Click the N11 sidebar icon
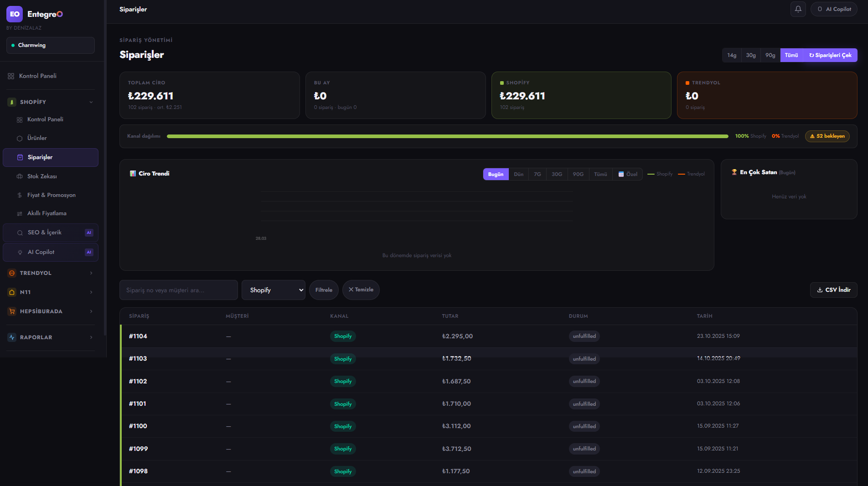Image resolution: width=868 pixels, height=486 pixels. click(12, 292)
